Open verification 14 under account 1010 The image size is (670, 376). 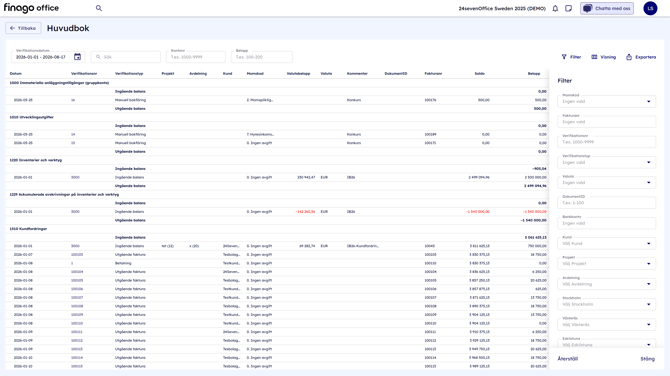(x=73, y=134)
